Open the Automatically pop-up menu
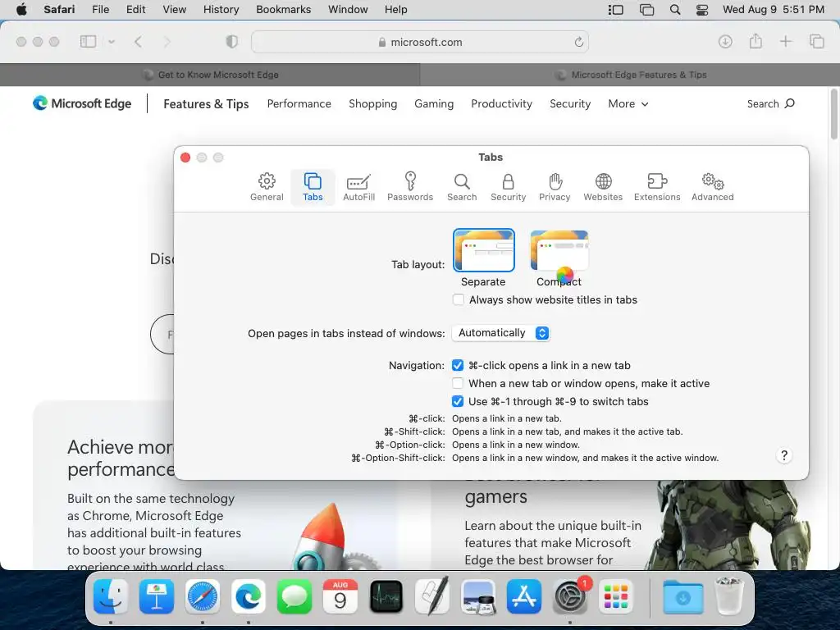The image size is (840, 630). click(x=501, y=333)
